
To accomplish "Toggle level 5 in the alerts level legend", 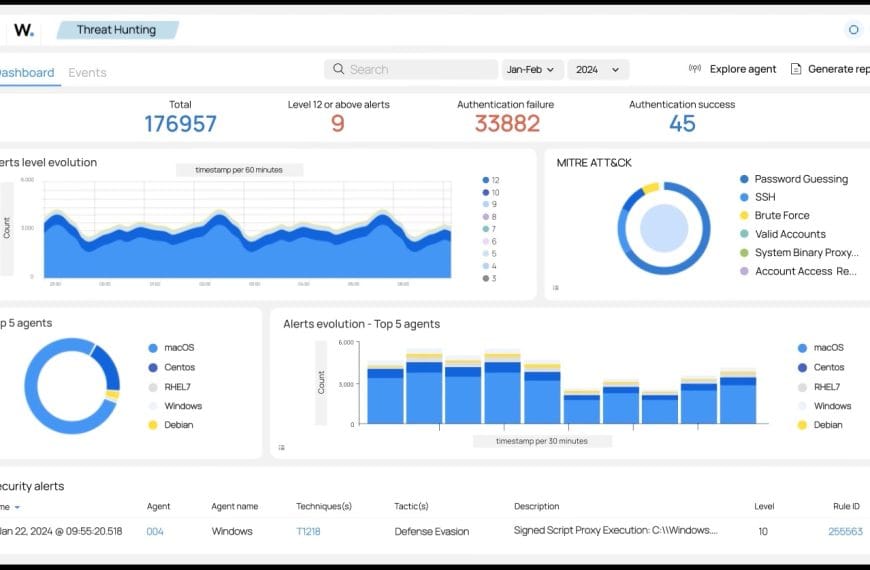I will pyautogui.click(x=490, y=254).
